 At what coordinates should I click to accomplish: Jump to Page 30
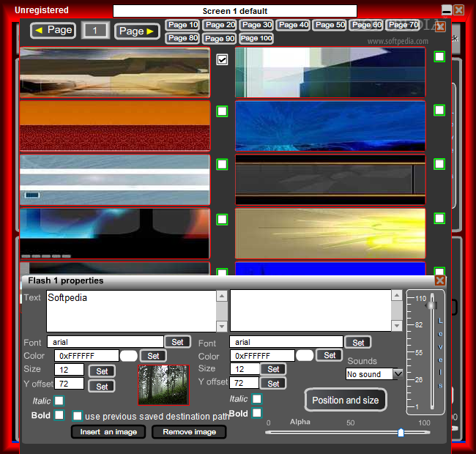(256, 25)
